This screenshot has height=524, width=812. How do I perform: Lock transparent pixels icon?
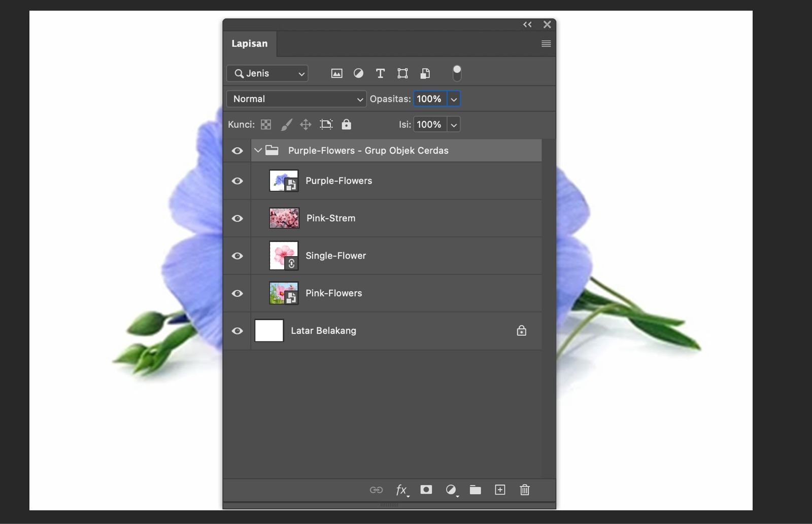266,125
